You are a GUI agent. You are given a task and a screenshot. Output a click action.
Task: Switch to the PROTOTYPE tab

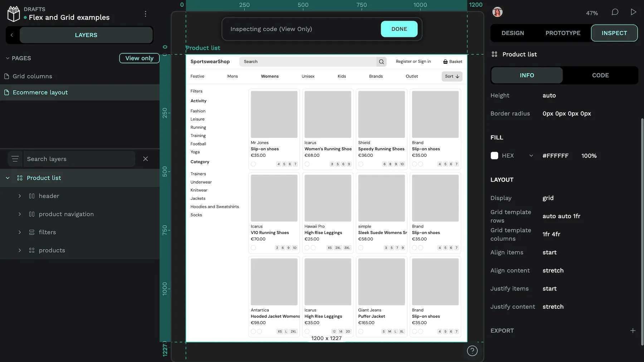tap(562, 33)
